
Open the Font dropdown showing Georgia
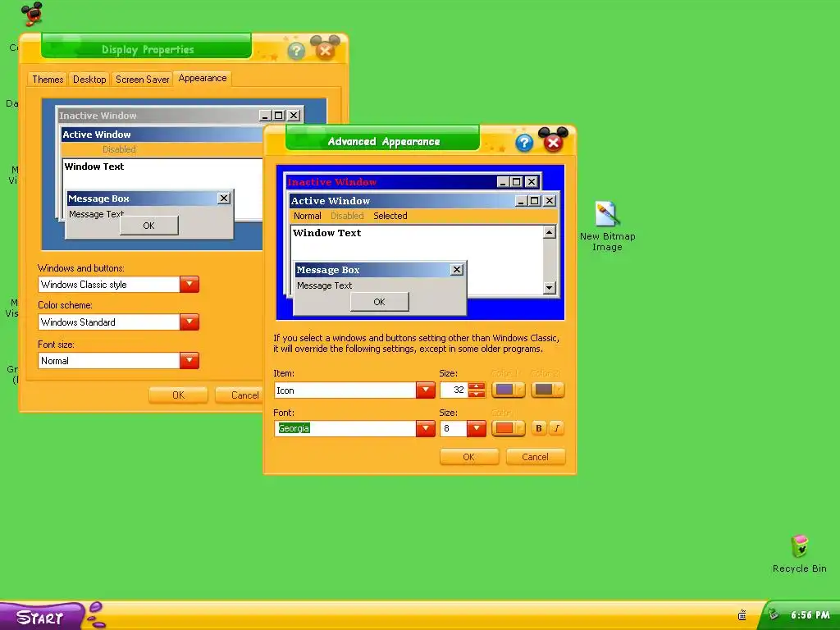click(x=426, y=428)
